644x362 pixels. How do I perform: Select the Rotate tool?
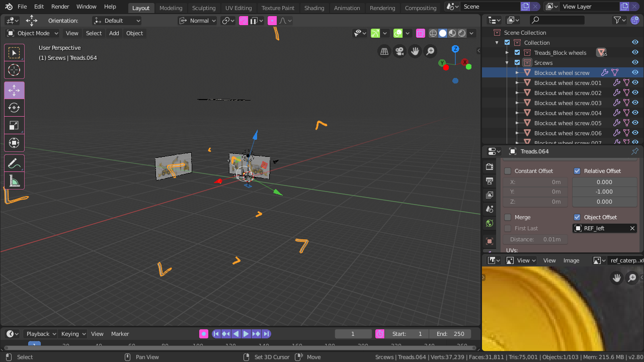[14, 108]
